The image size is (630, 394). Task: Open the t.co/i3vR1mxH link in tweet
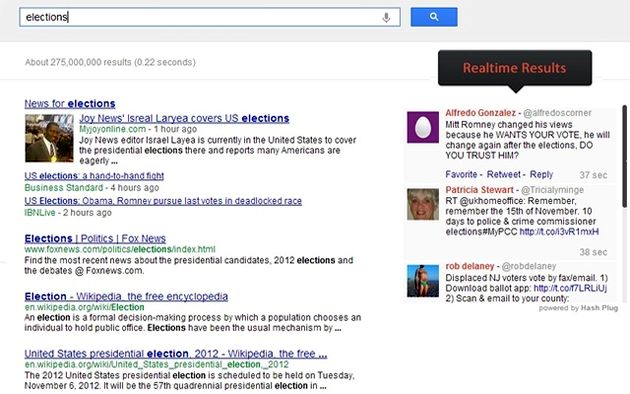click(x=559, y=232)
